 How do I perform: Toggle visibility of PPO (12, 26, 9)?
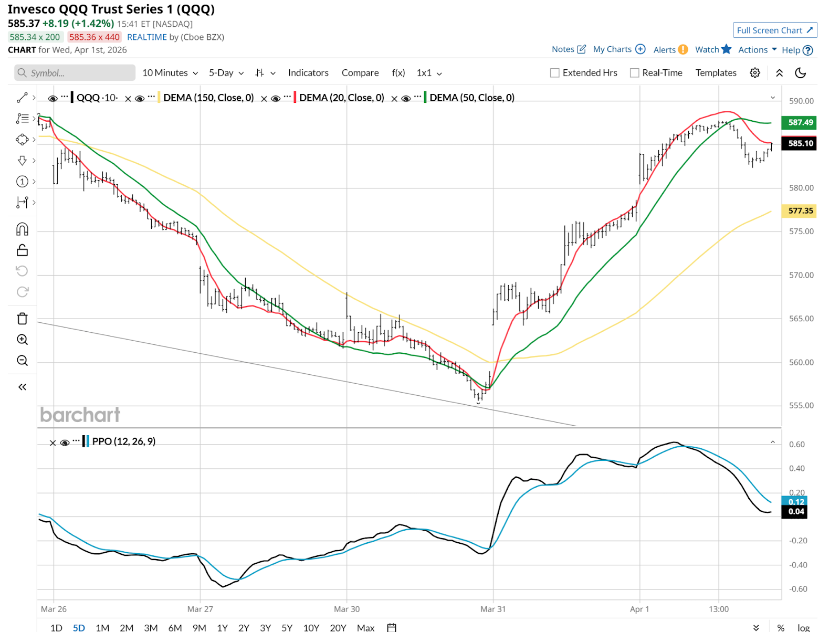(x=65, y=443)
